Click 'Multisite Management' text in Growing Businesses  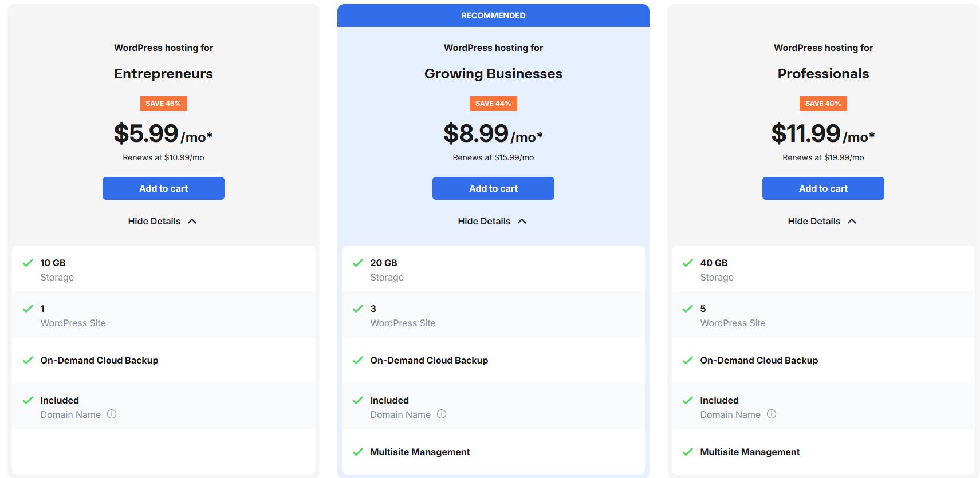[420, 452]
